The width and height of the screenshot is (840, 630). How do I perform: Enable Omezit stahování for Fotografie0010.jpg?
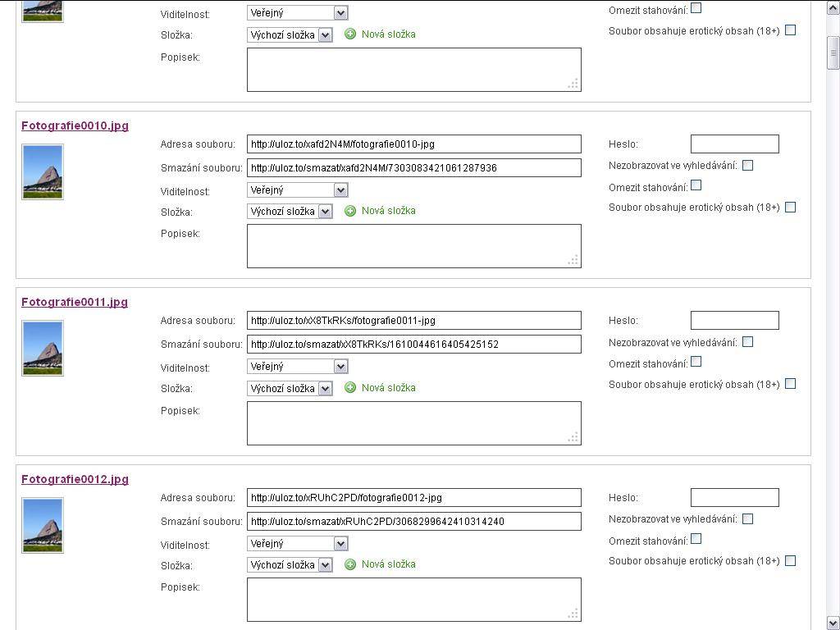696,185
